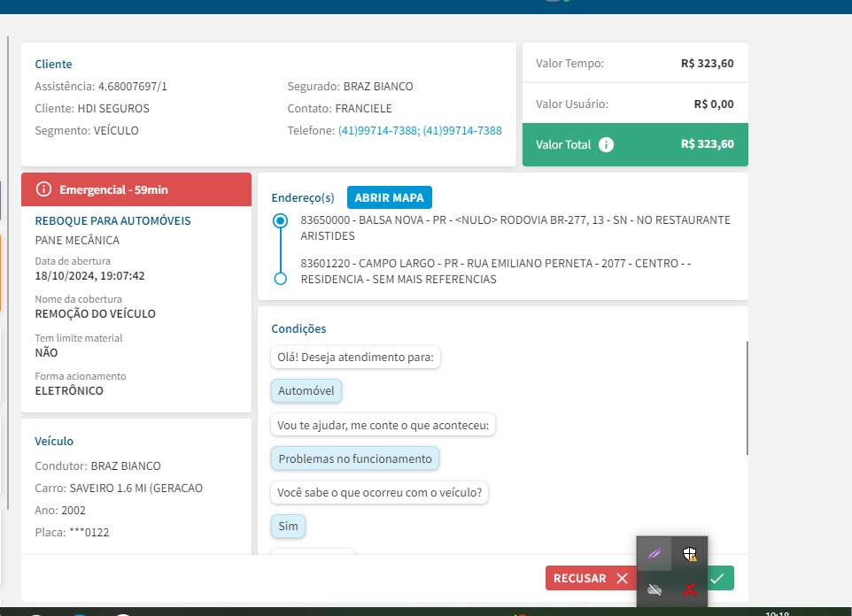The height and width of the screenshot is (616, 852).
Task: Open Windows Security shield tray icon
Action: 689,554
